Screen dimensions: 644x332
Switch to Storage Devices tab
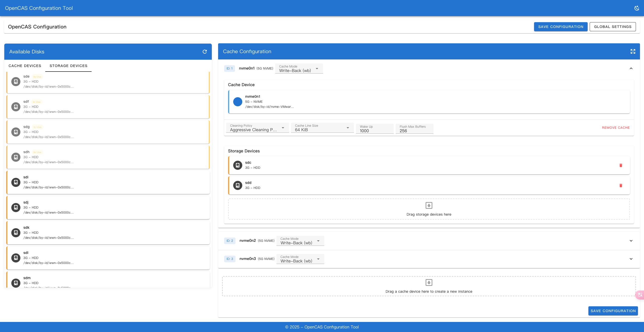pyautogui.click(x=68, y=66)
